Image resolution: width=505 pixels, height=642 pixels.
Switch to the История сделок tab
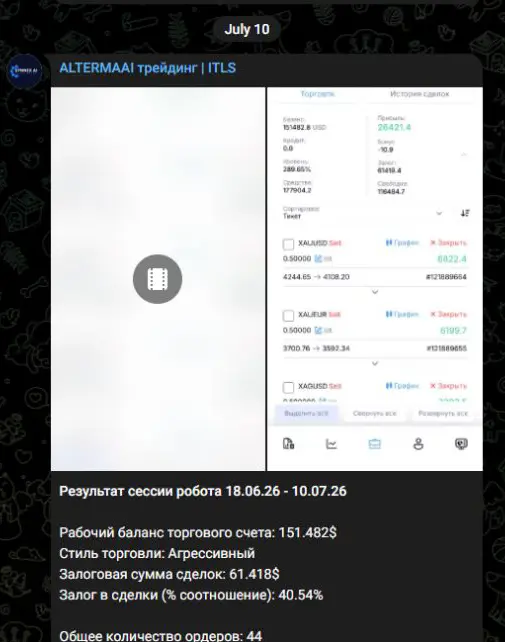coord(419,94)
